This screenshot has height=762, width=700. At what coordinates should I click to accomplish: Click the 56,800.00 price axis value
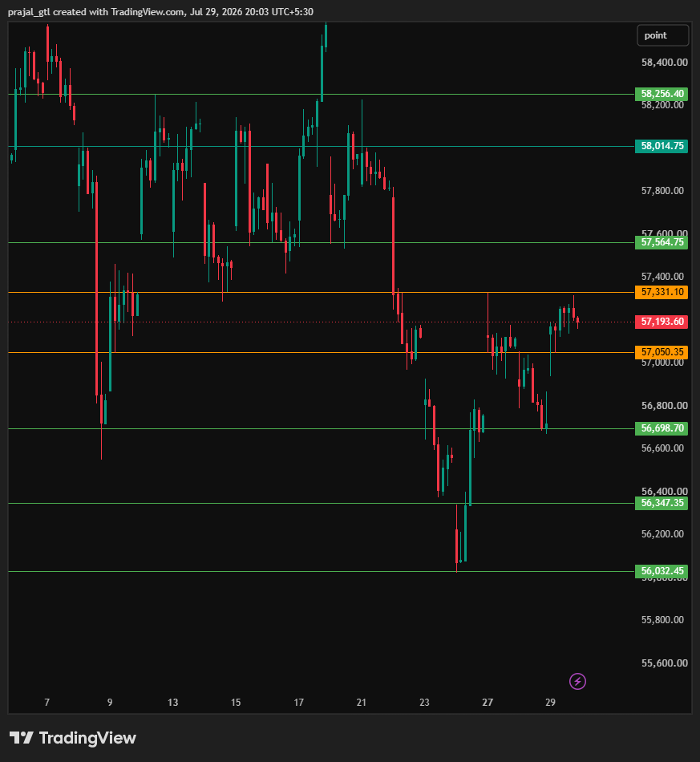coord(665,405)
